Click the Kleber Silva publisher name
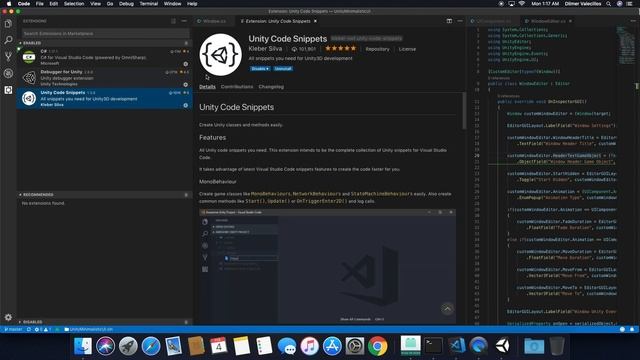 click(x=265, y=49)
